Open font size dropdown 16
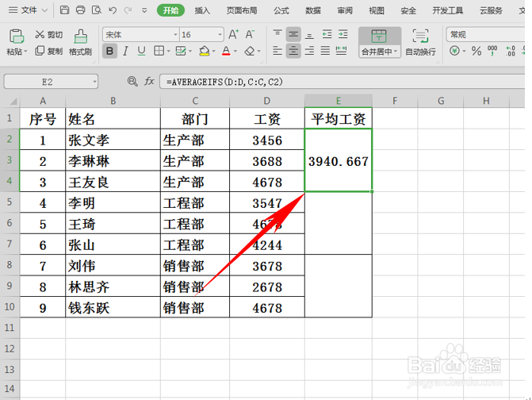The width and height of the screenshot is (532, 400). (x=220, y=35)
